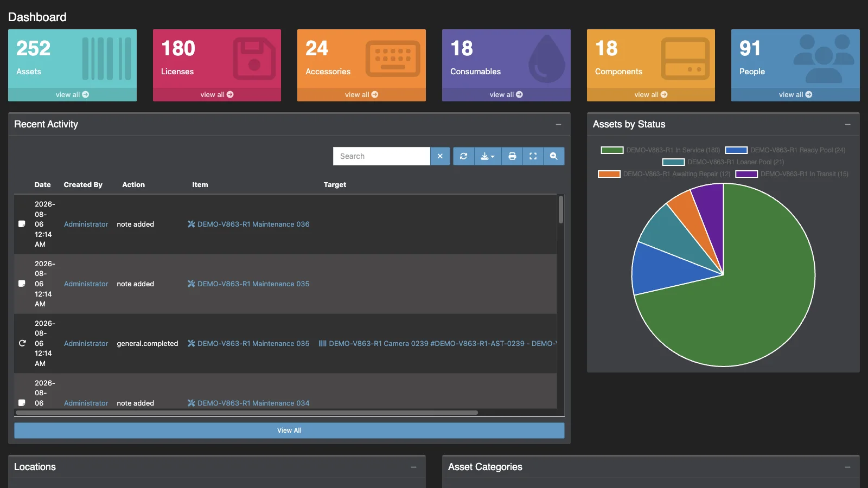Open advanced search magnifier icon
868x488 pixels.
553,156
